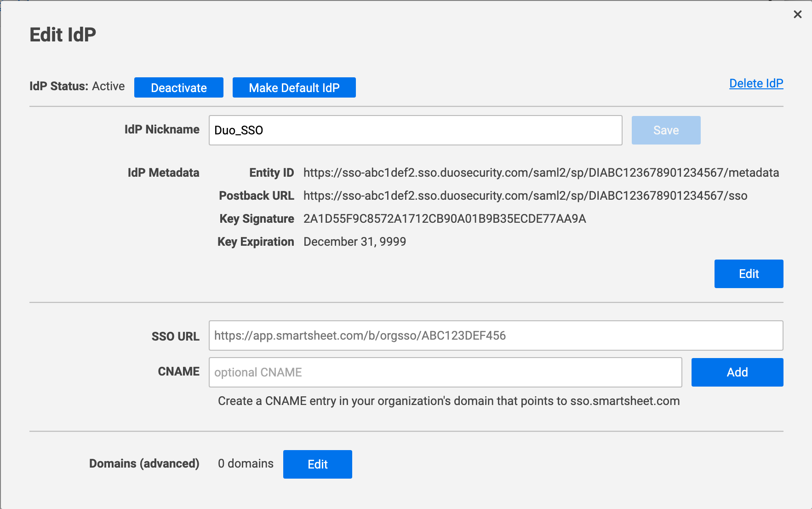Add the CNAME entry
The width and height of the screenshot is (812, 509).
click(737, 372)
